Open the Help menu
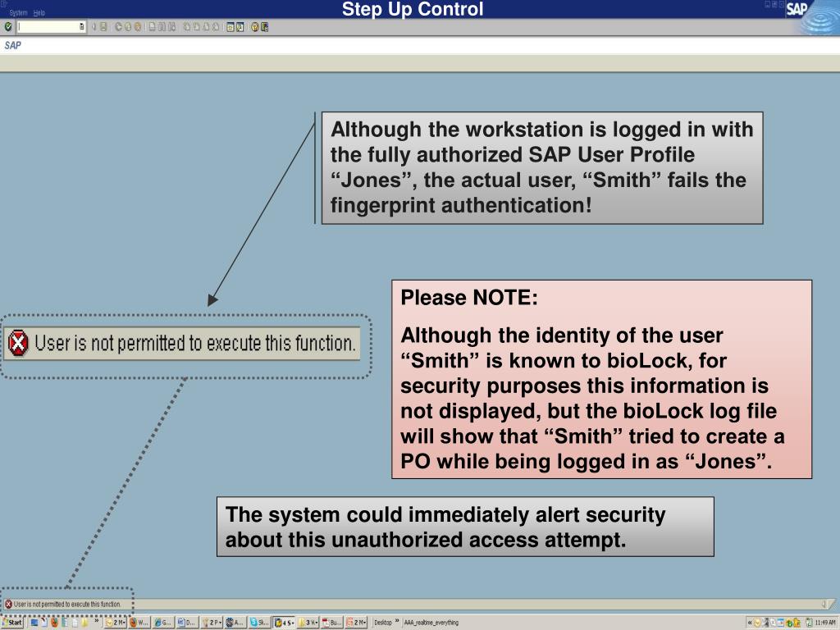Viewport: 840px width, 630px height. pos(39,12)
